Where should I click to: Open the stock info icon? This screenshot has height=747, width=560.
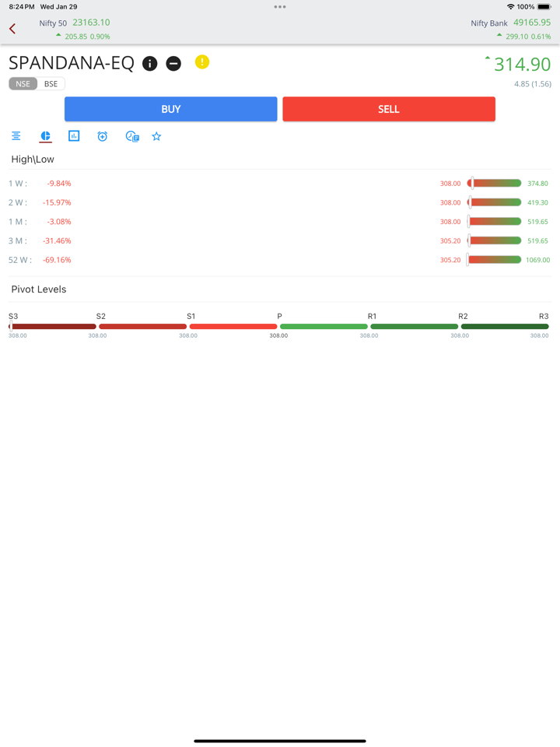[x=150, y=64]
